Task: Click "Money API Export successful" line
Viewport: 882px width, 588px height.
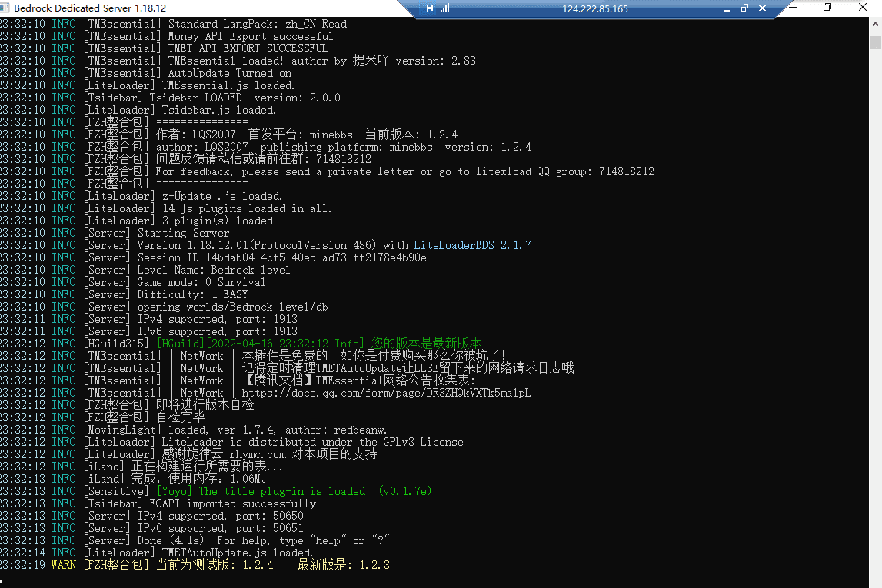Action: click(x=167, y=37)
